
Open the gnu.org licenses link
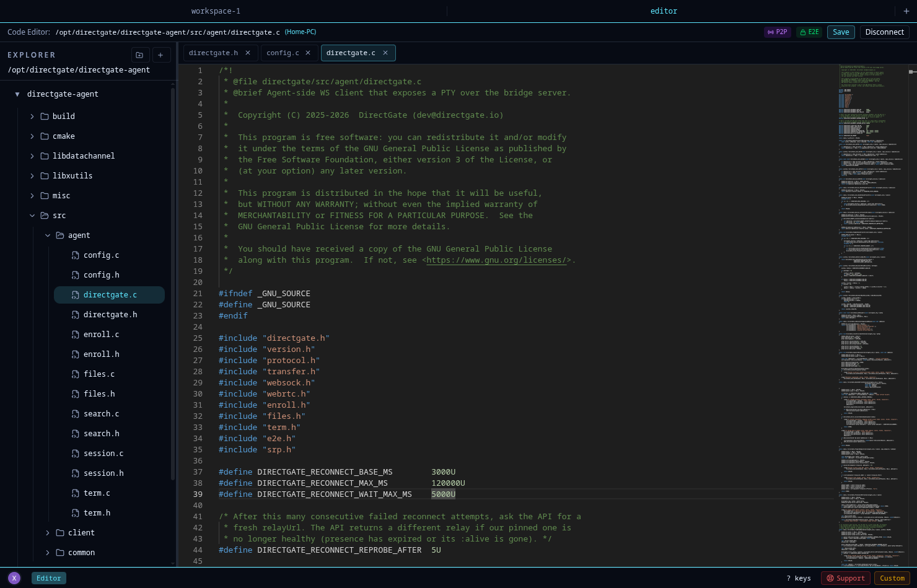[x=496, y=260]
